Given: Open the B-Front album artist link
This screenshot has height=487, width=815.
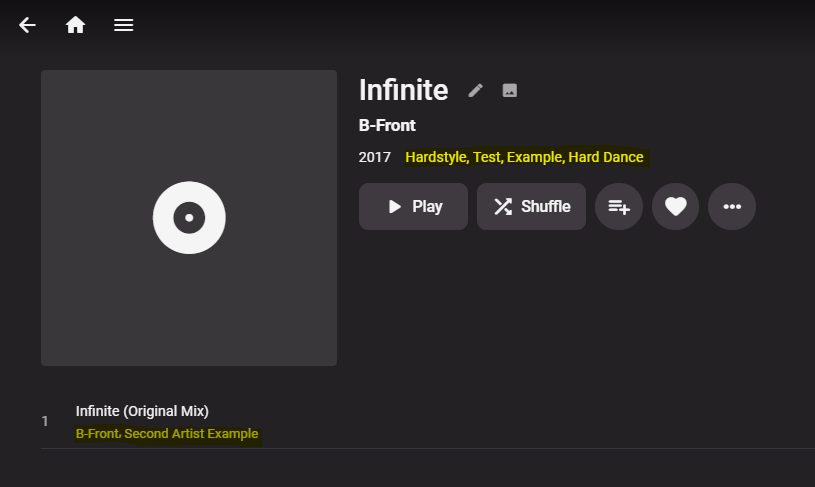Looking at the screenshot, I should 387,126.
